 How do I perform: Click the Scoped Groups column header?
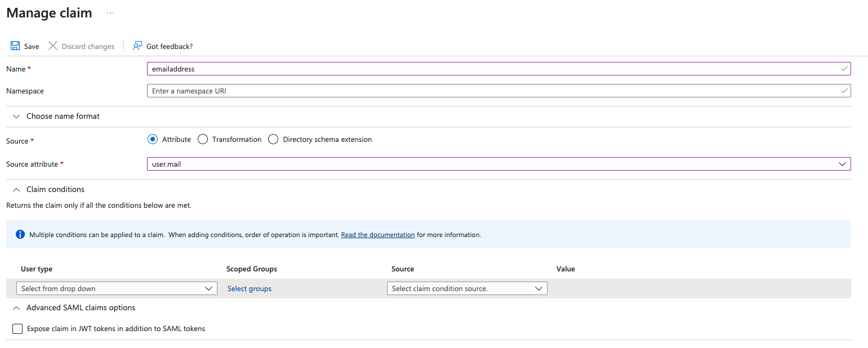(252, 269)
